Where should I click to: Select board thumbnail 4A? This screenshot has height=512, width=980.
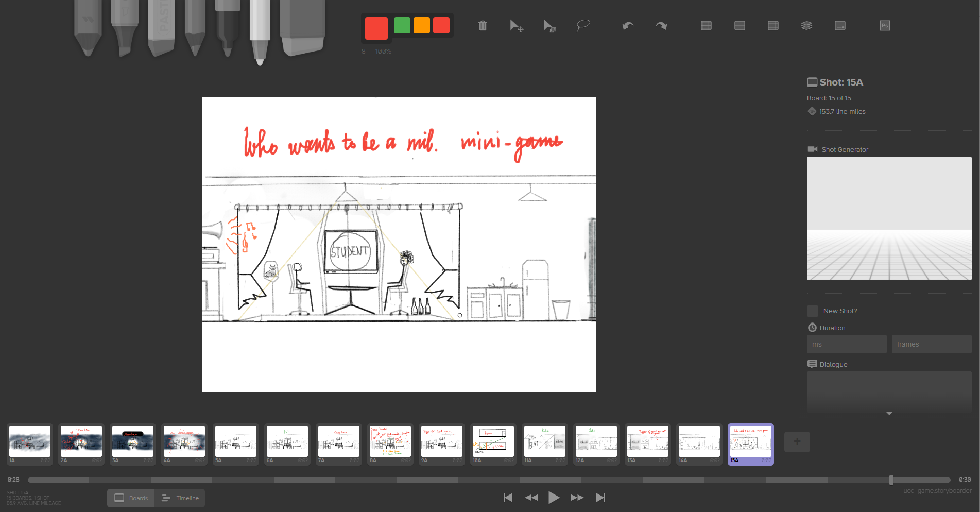[184, 445]
